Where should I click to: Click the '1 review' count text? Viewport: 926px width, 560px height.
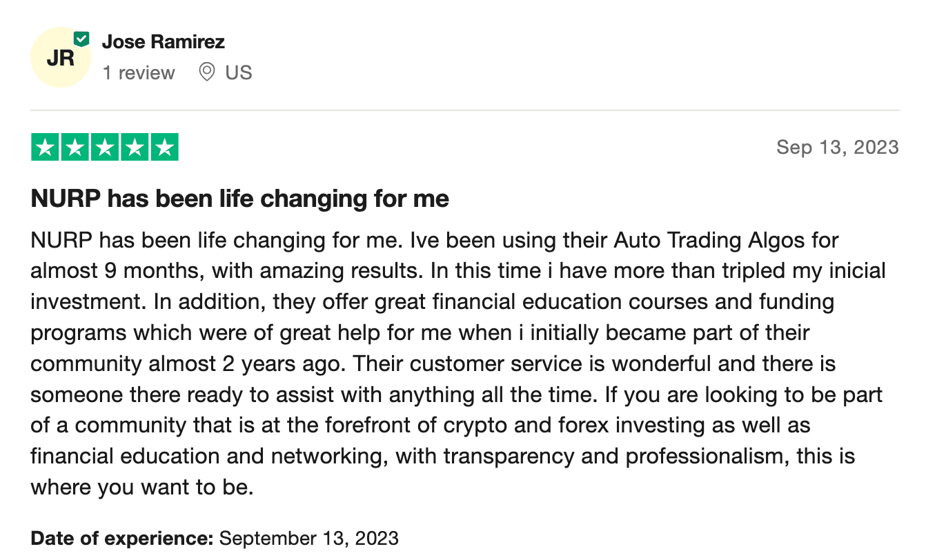(139, 72)
